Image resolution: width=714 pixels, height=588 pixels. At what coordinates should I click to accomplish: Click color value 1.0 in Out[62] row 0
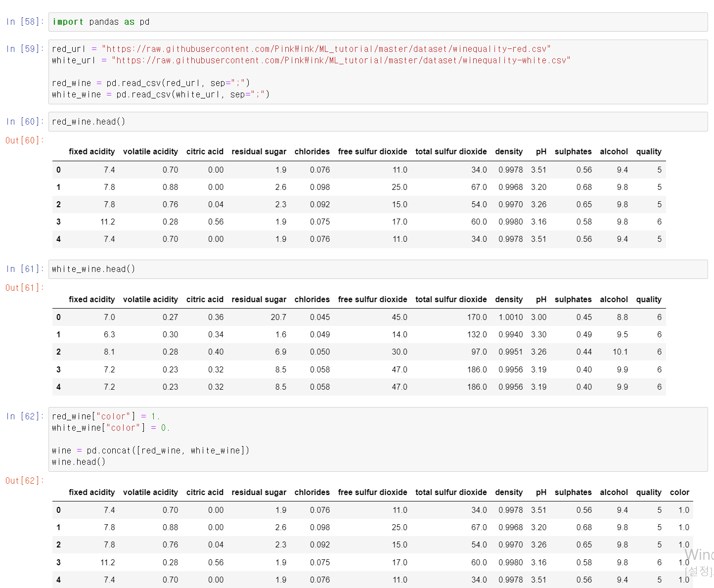[x=684, y=510]
